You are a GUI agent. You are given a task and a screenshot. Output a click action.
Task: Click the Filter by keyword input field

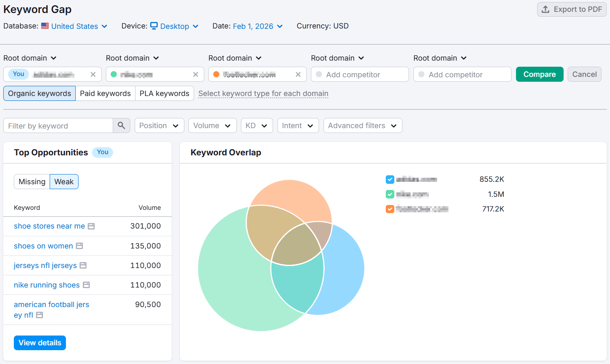pyautogui.click(x=58, y=126)
